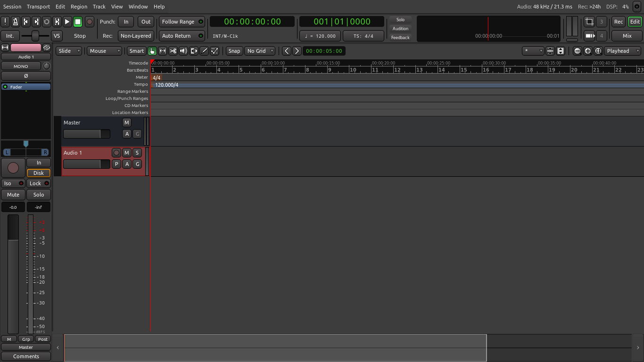This screenshot has height=362, width=644.
Task: Select the Grab/hand edit tool
Action: pyautogui.click(x=152, y=51)
